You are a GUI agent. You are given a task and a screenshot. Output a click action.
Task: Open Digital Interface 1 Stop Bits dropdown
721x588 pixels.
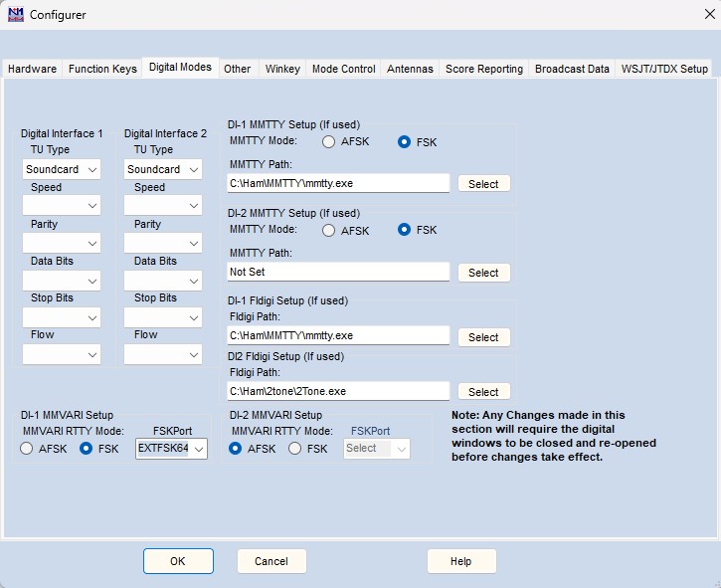pyautogui.click(x=62, y=317)
